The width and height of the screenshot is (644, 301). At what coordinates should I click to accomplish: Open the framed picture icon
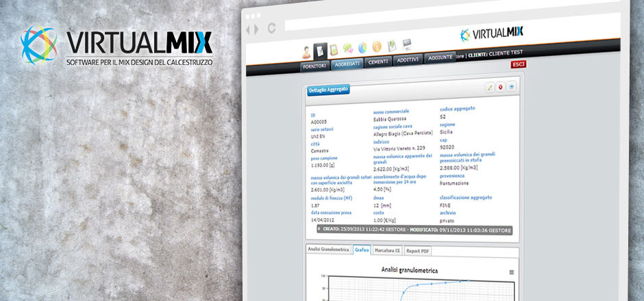(334, 49)
